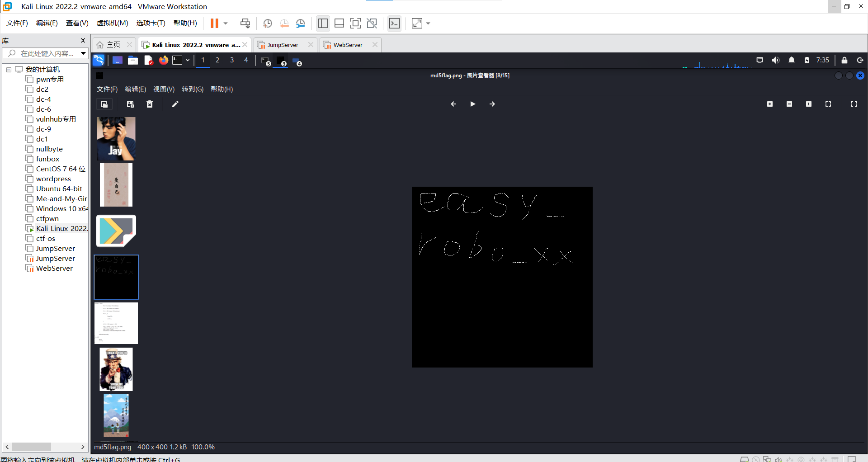Click the VMware console view icon
This screenshot has width=868, height=462.
[x=394, y=23]
